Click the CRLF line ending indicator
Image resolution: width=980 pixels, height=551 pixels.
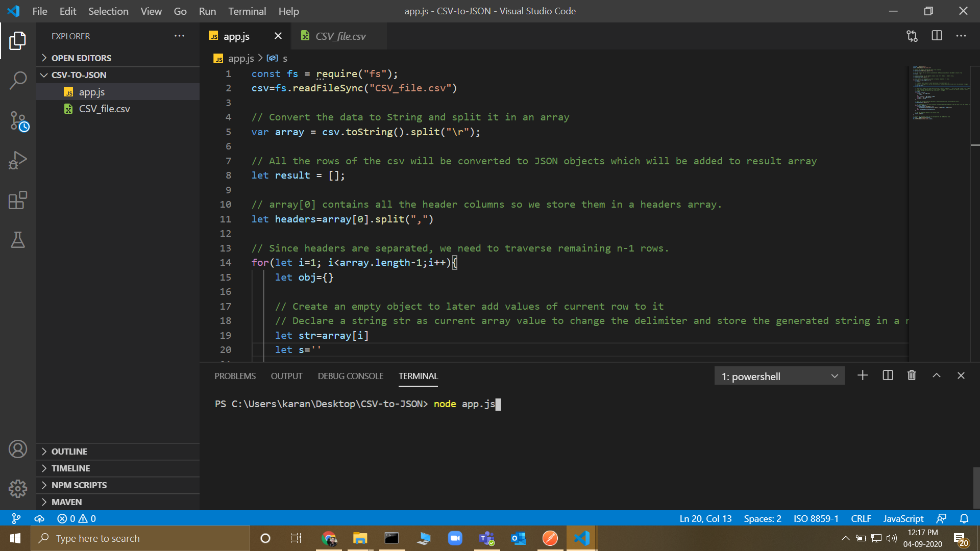pos(861,518)
